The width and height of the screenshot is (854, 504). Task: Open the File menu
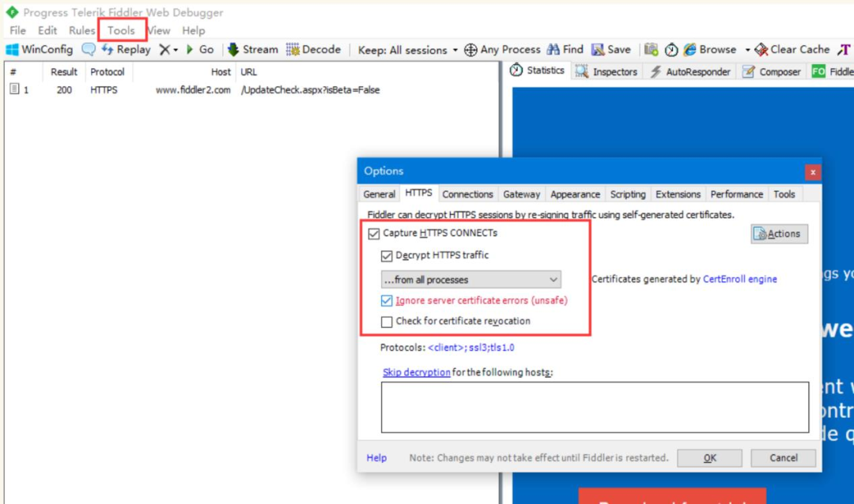coord(17,31)
